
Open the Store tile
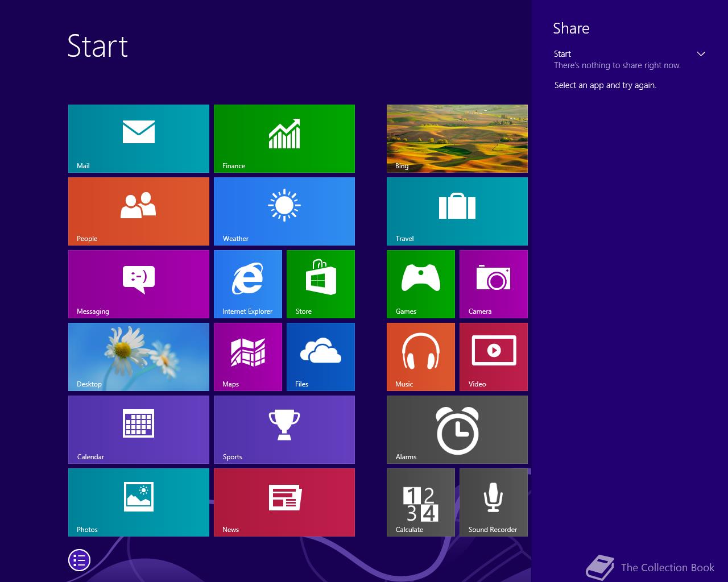pos(321,284)
